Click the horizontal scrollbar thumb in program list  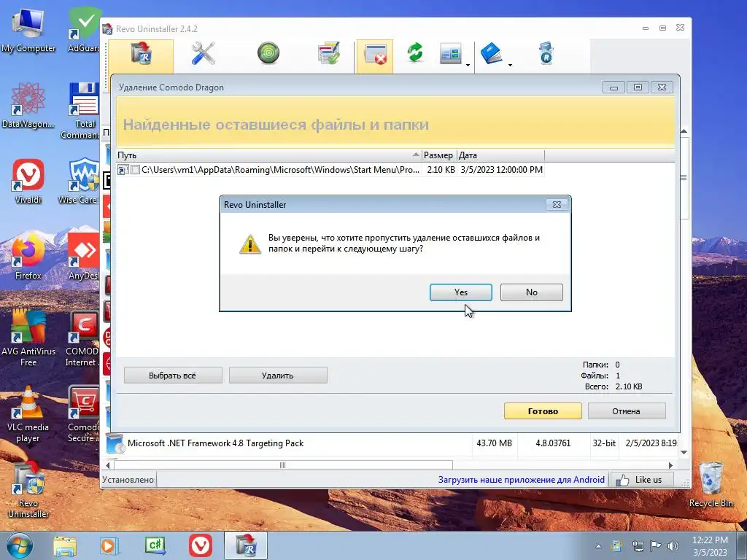tap(283, 465)
